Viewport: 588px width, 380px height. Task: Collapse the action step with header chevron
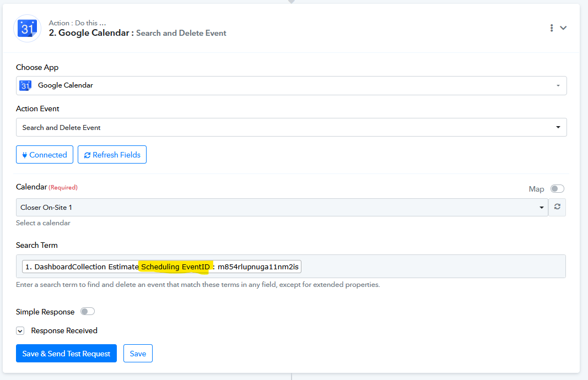[x=563, y=28]
